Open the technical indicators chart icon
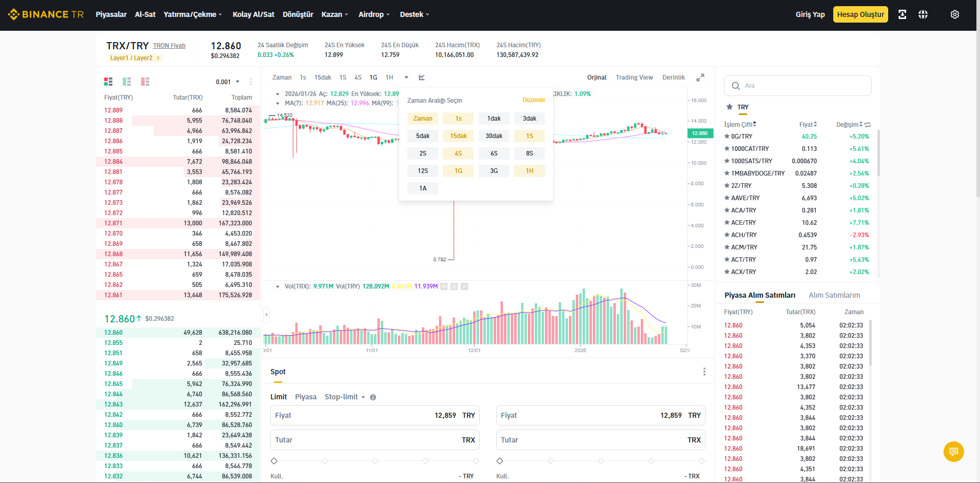980x483 pixels. (x=422, y=78)
